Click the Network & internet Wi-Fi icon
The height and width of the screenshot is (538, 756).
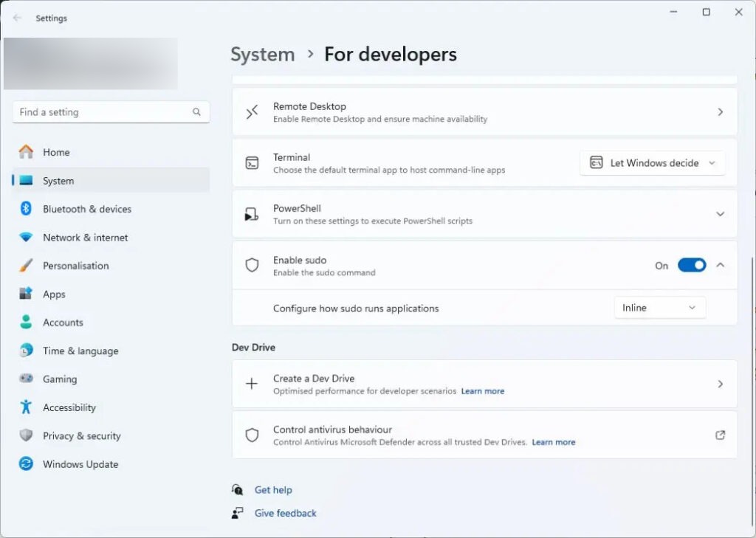26,238
